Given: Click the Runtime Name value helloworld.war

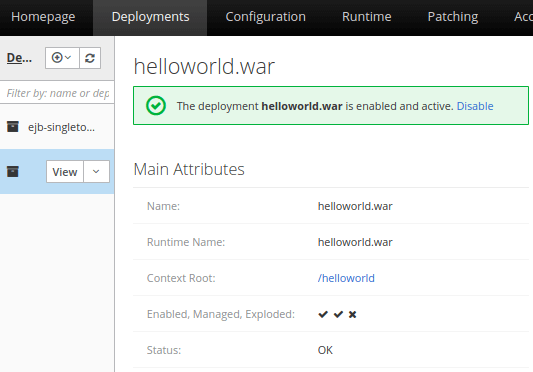Looking at the screenshot, I should coord(355,242).
